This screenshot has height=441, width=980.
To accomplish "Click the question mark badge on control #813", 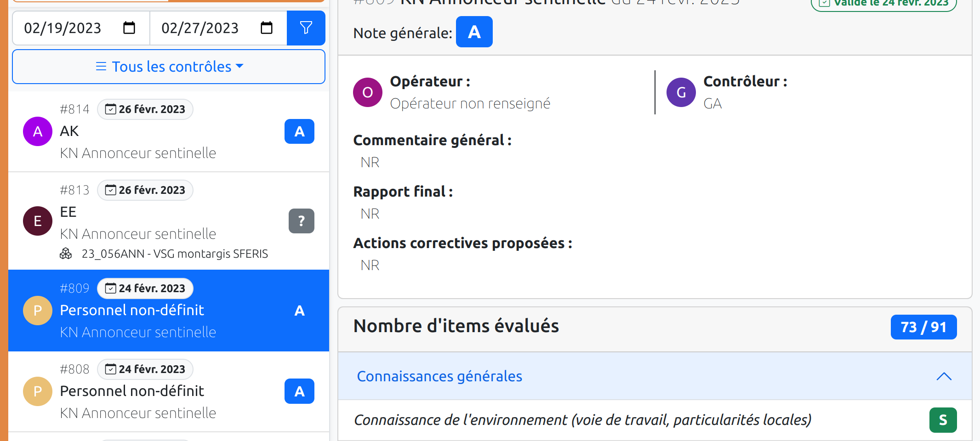I will point(301,221).
